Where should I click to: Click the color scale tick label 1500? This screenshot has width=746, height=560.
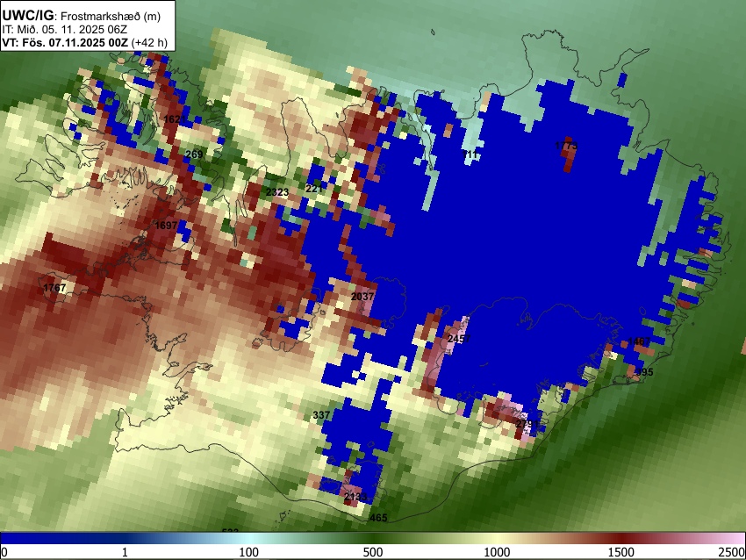coord(621,552)
